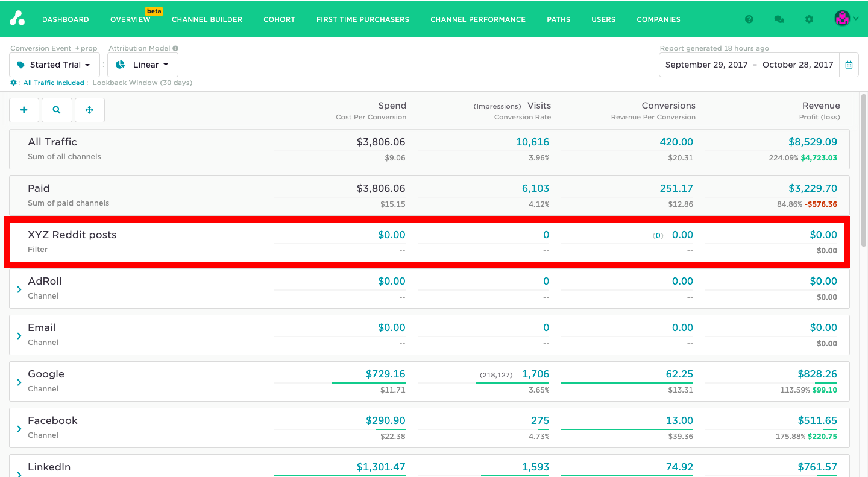Switch to Channel Performance
Image resolution: width=868 pixels, height=477 pixels.
click(x=478, y=19)
